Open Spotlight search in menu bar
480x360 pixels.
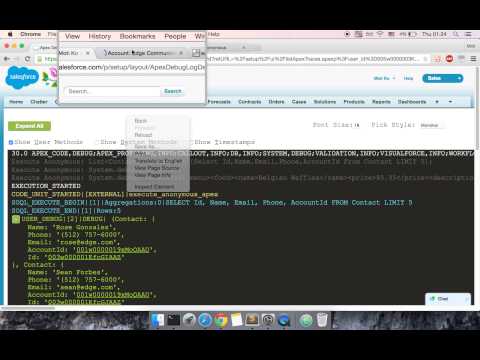tap(455, 34)
